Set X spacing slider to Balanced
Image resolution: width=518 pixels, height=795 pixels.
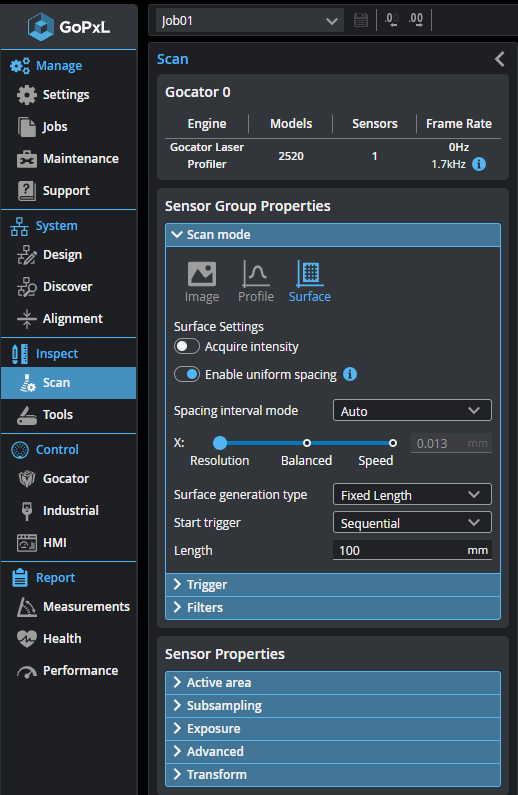pyautogui.click(x=307, y=443)
